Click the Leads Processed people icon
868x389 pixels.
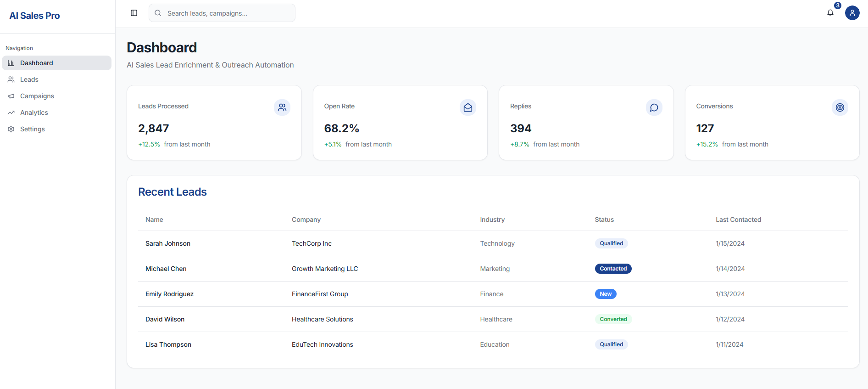click(282, 107)
